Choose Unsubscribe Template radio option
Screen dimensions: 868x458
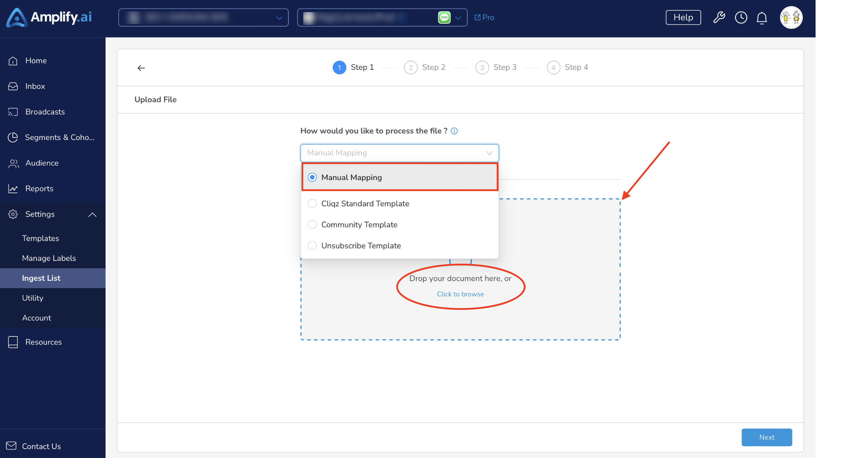312,245
